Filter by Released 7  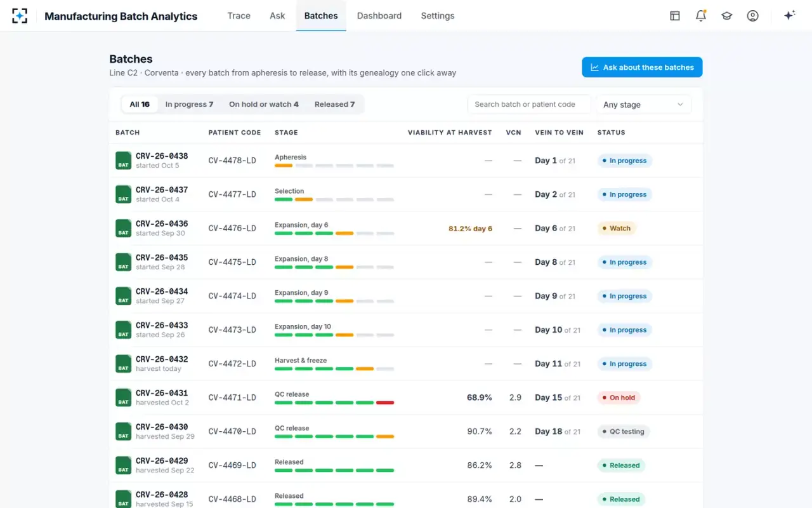click(335, 104)
